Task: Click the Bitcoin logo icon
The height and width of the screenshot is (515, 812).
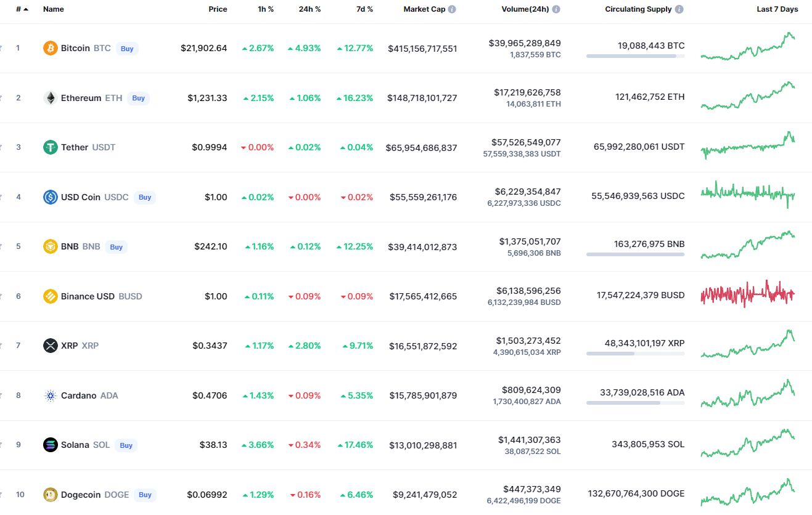Action: coord(51,48)
